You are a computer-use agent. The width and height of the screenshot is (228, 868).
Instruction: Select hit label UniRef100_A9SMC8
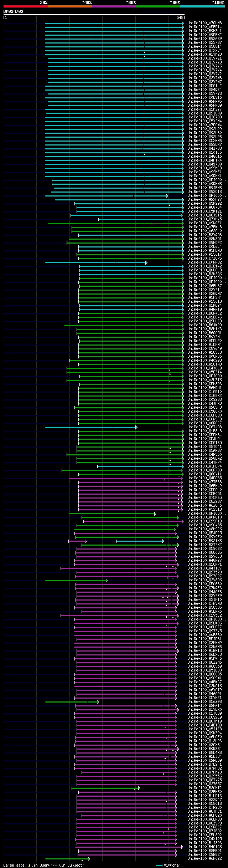click(204, 168)
